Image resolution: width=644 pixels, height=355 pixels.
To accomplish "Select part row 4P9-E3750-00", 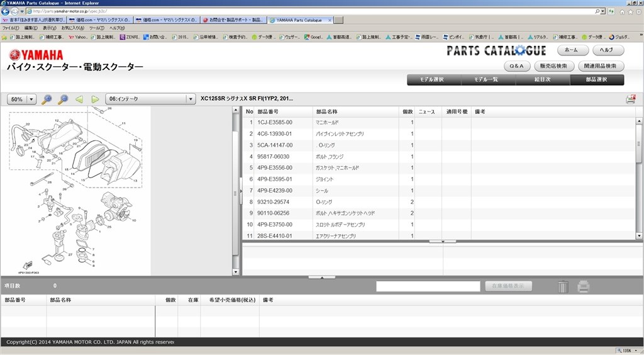I will [x=439, y=225].
